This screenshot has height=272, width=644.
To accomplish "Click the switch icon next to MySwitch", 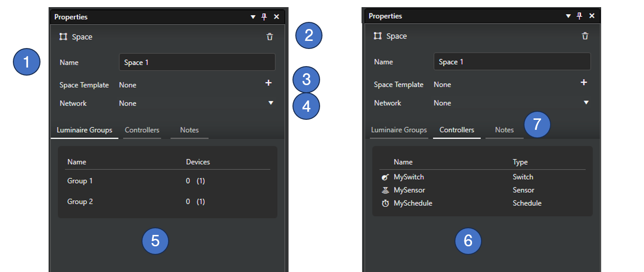I will coord(385,177).
